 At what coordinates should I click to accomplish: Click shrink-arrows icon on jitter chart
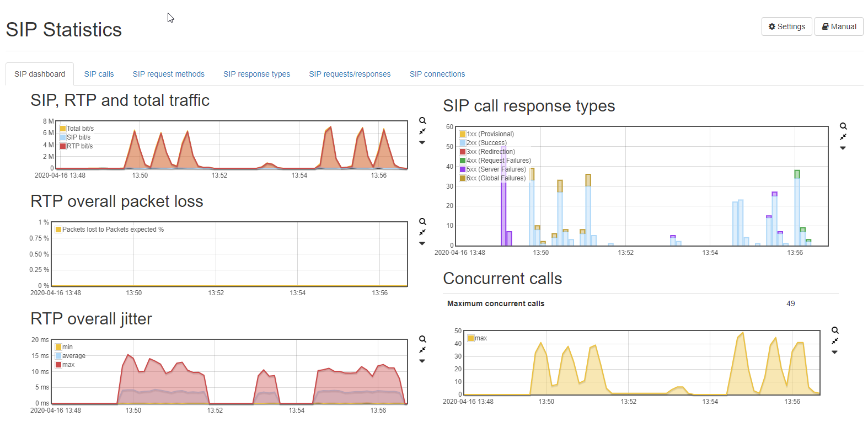(422, 350)
